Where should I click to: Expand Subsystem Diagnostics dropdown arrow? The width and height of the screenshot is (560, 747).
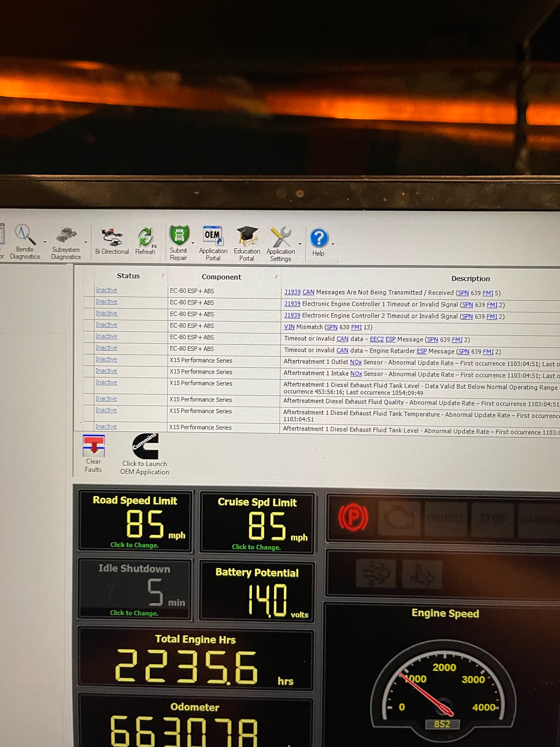click(86, 242)
